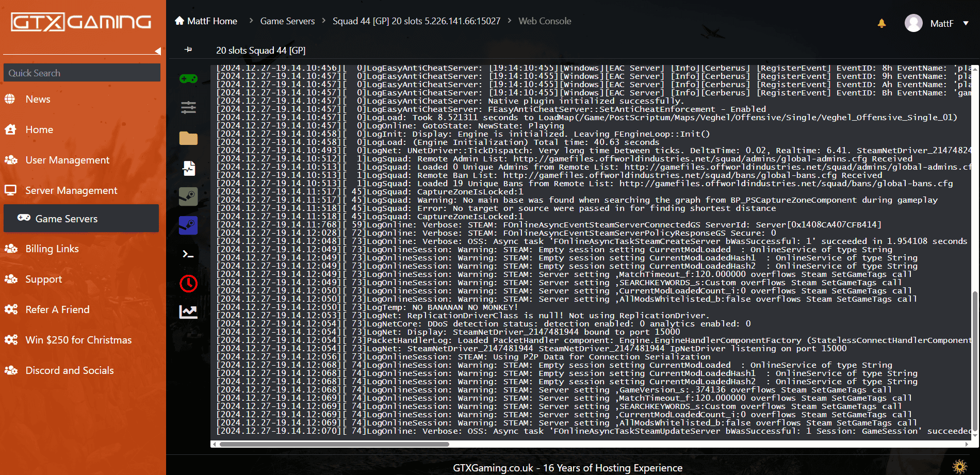Screen dimensions: 980x475
Task: Select Game Servers in the sidebar
Action: (x=81, y=219)
